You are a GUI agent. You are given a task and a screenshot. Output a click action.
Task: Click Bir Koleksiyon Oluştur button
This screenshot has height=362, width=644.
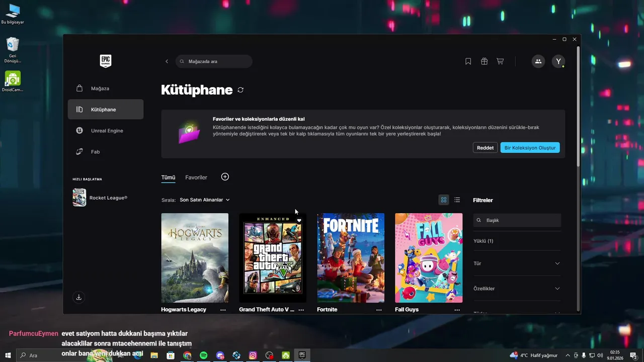[x=530, y=148]
